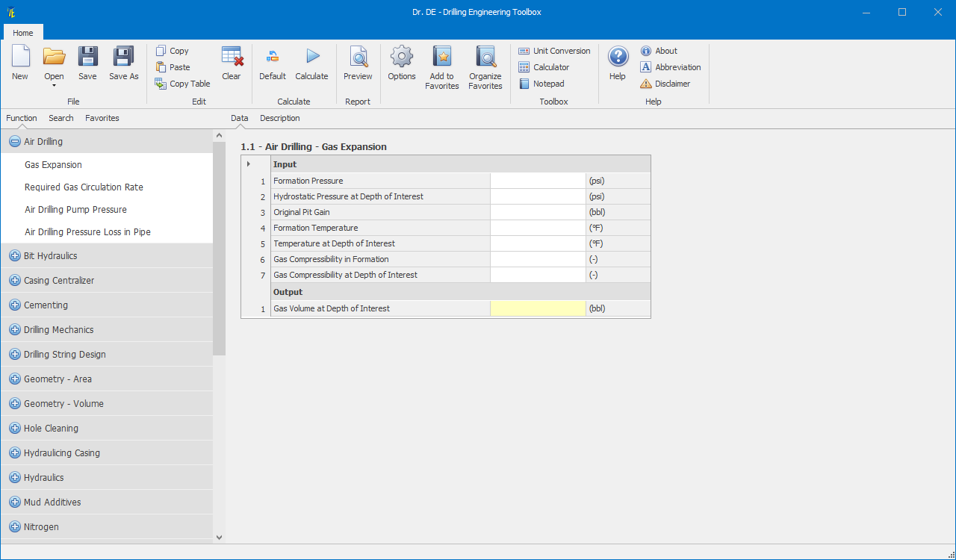Open the Options gear
Viewport: 956px width, 560px height.
pos(402,57)
